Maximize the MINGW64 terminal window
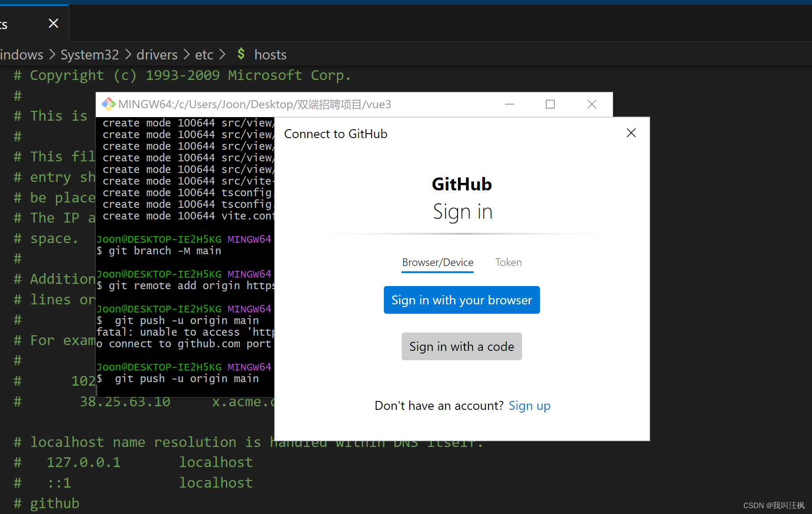Viewport: 812px width, 514px height. 550,104
